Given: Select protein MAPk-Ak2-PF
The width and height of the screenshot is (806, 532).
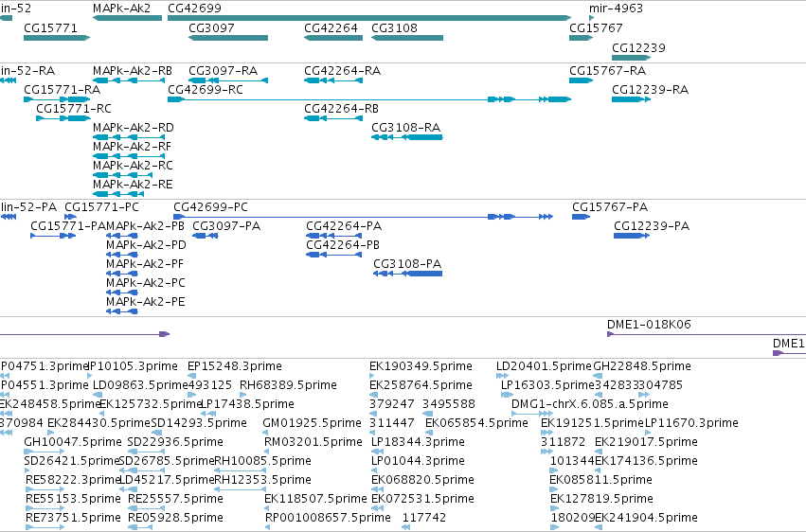Looking at the screenshot, I should (122, 274).
